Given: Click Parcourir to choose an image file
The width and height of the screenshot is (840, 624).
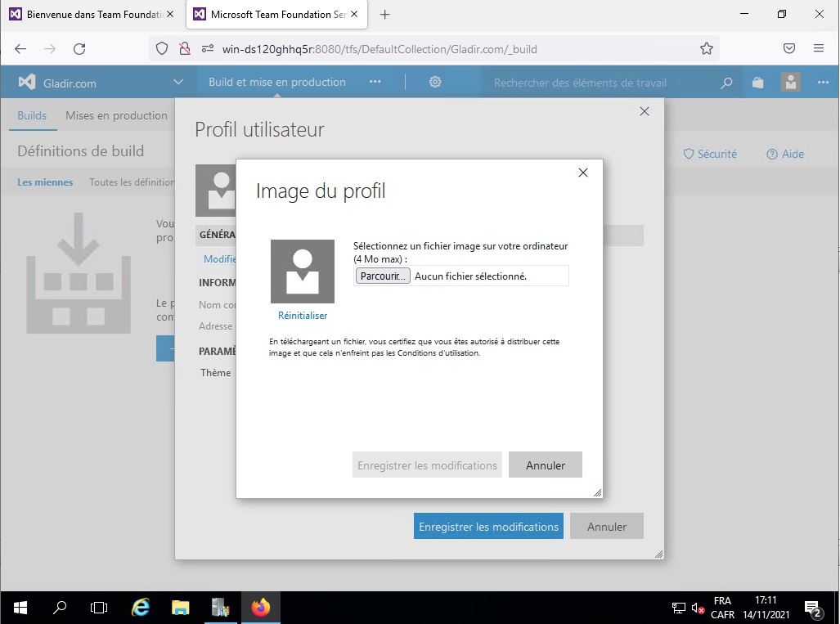Looking at the screenshot, I should click(383, 276).
